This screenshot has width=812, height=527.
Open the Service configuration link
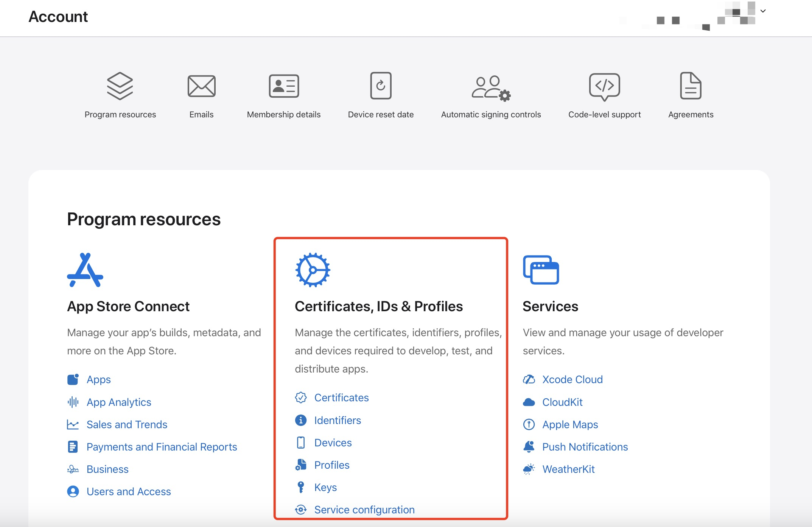coord(364,510)
